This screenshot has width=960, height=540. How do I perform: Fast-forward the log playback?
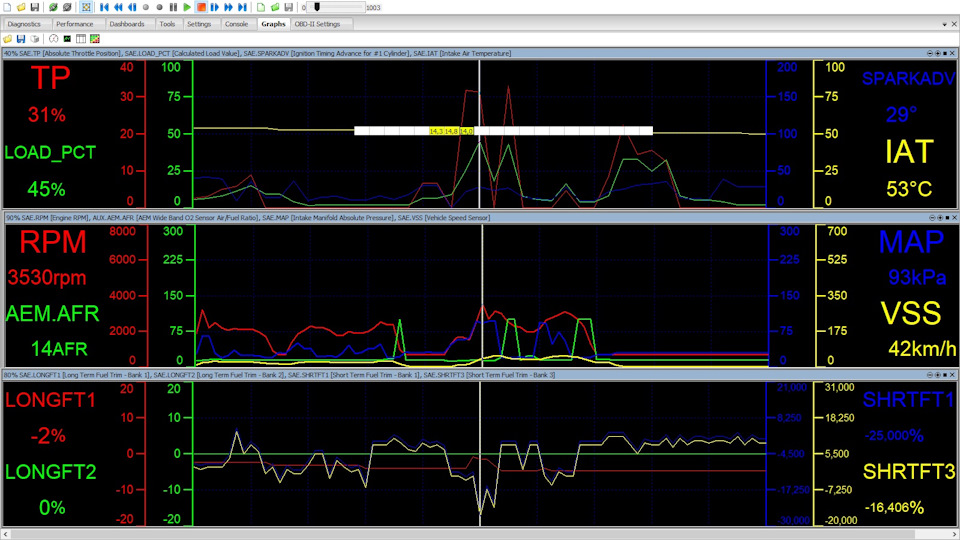pos(228,7)
